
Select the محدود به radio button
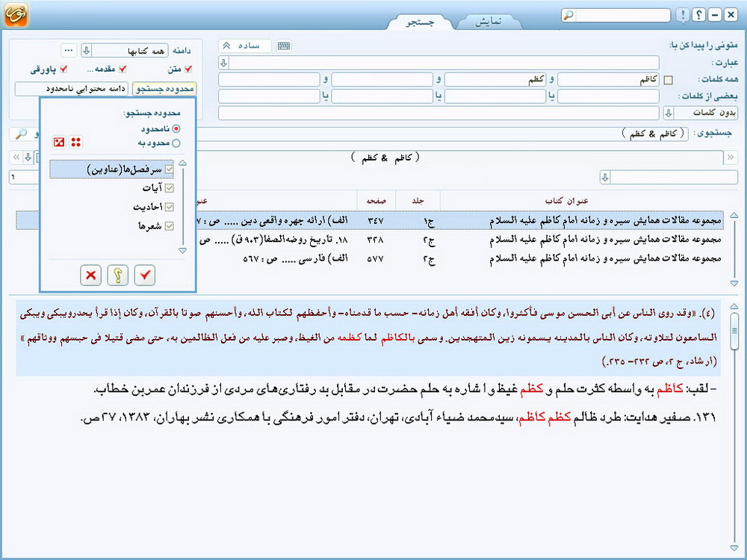(x=176, y=143)
